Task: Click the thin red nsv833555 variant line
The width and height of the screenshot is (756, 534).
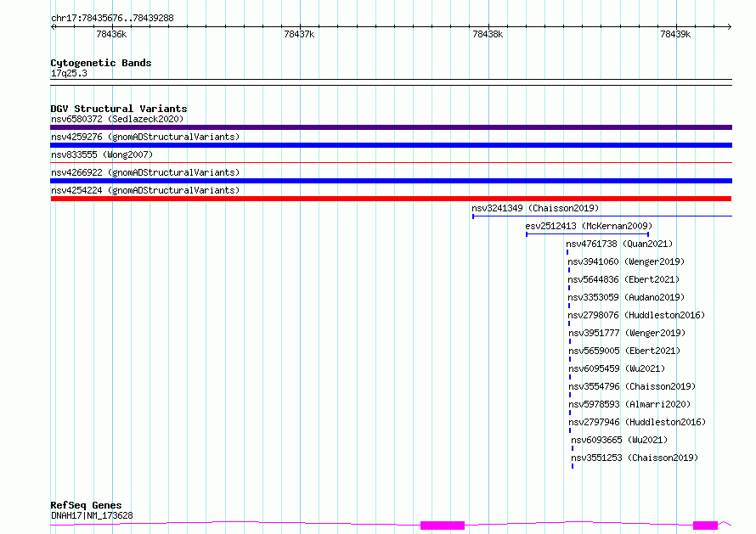Action: pyautogui.click(x=391, y=163)
